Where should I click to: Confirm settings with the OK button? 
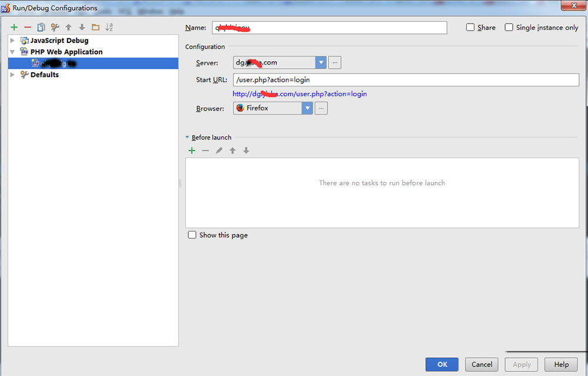(442, 364)
